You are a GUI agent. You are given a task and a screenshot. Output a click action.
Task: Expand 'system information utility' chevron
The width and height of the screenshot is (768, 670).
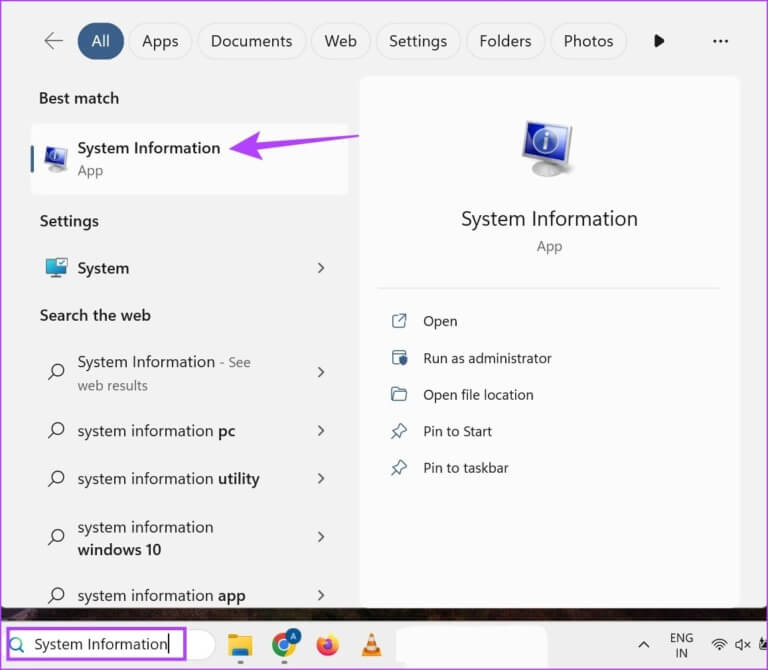click(321, 479)
